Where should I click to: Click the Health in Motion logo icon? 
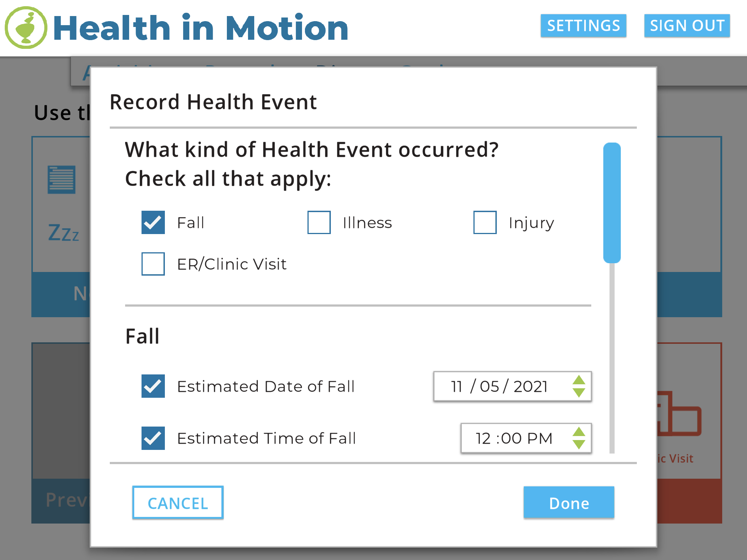click(26, 28)
